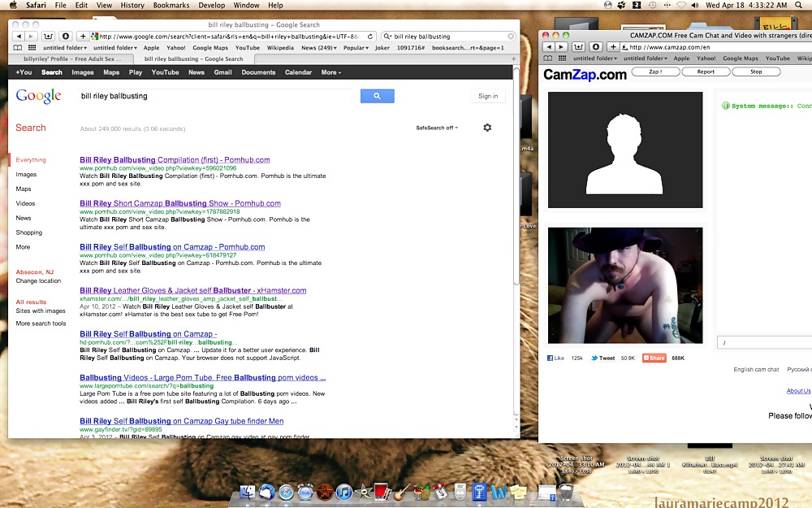Click the Spotlight magnifier in the menu bar
The height and width of the screenshot is (508, 812).
pyautogui.click(x=797, y=5)
